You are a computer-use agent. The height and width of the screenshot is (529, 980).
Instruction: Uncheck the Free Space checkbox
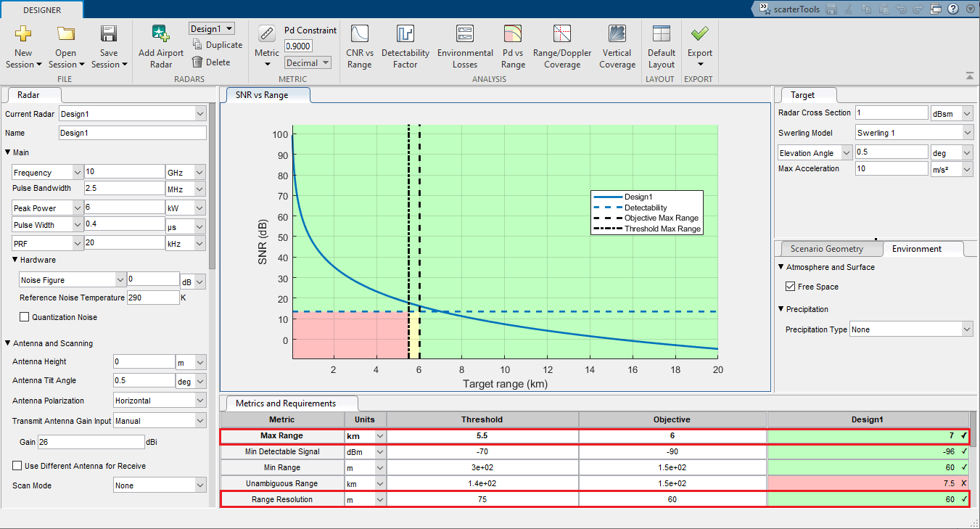791,287
